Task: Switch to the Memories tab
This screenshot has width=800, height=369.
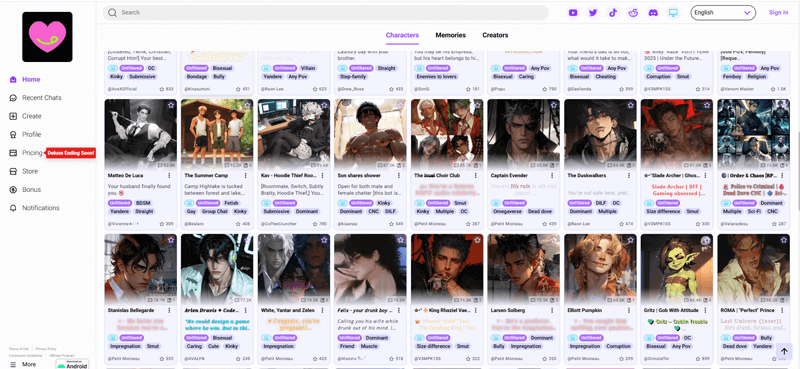Action: [451, 35]
